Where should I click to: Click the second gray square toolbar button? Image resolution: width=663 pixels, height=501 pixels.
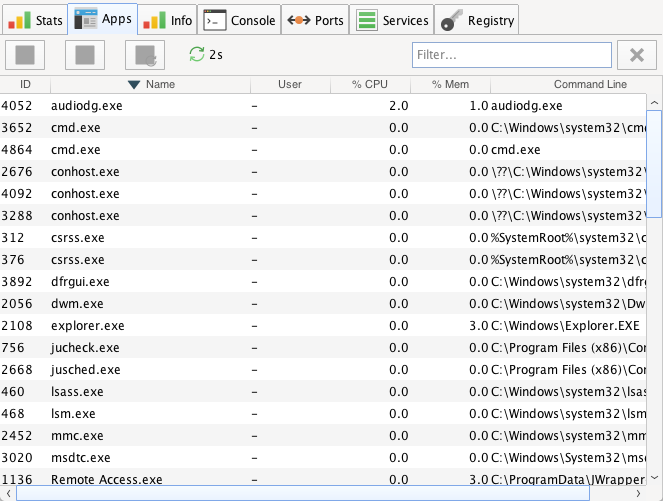pos(85,55)
